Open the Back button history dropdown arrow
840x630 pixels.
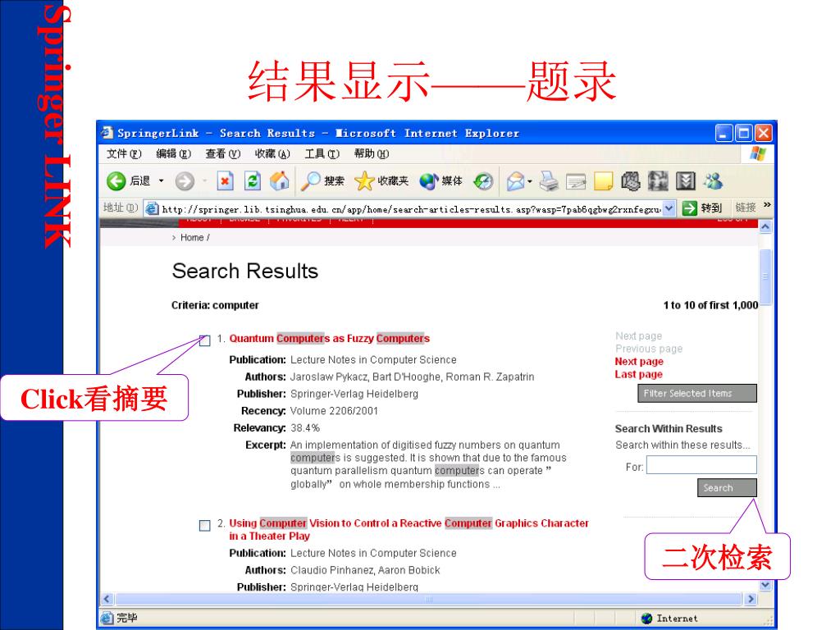tap(161, 181)
